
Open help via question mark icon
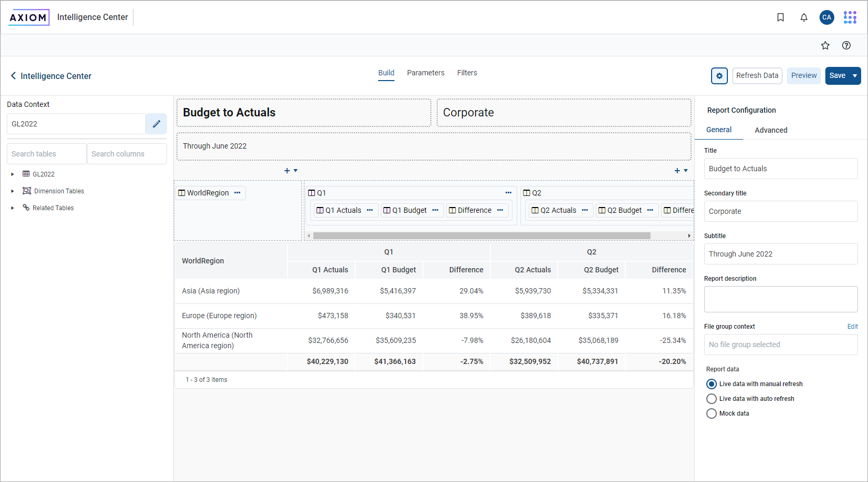coord(846,45)
